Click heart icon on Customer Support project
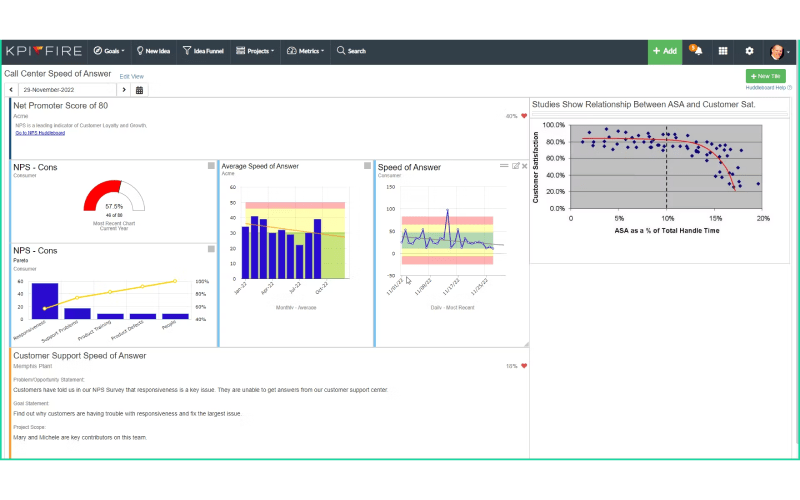This screenshot has height=500, width=800. click(523, 366)
